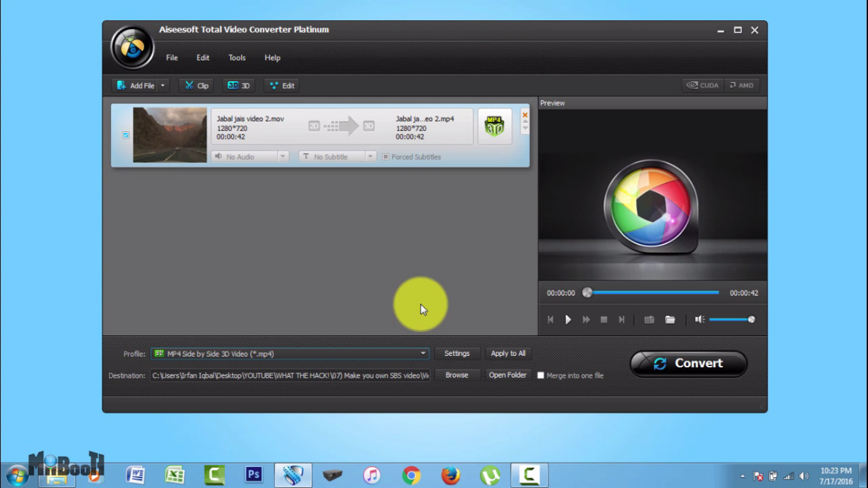The height and width of the screenshot is (488, 868).
Task: Enable Merge into one file
Action: coord(541,376)
